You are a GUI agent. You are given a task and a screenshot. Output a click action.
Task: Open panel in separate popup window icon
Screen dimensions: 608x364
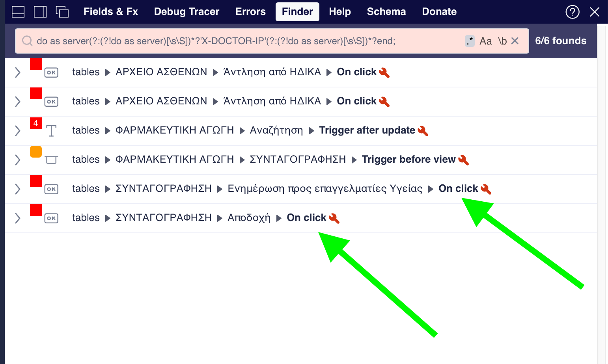[62, 12]
